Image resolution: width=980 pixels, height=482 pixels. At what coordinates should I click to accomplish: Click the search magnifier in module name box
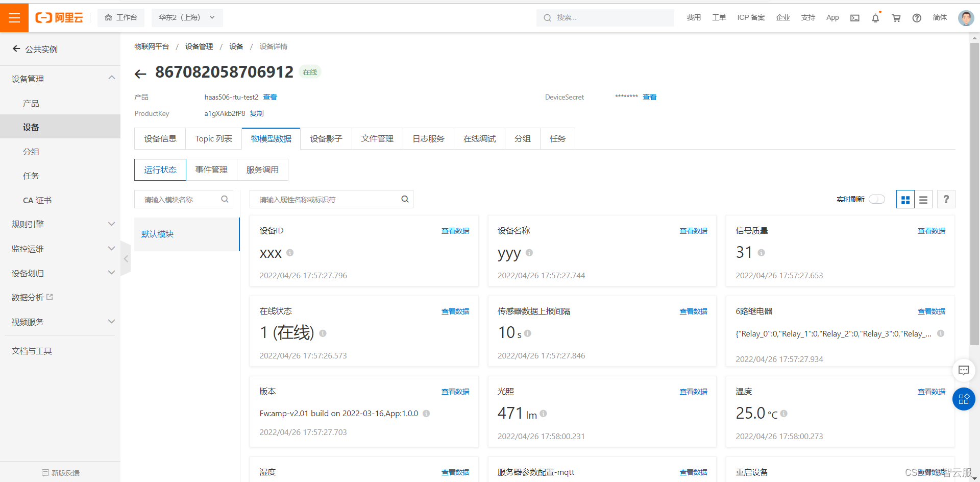tap(225, 199)
